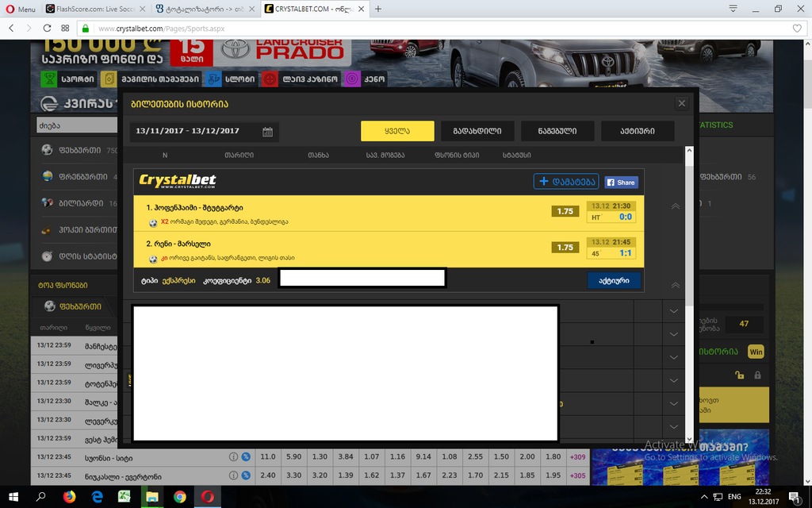Click the browser reload icon
The height and width of the screenshot is (508, 812).
click(47, 28)
